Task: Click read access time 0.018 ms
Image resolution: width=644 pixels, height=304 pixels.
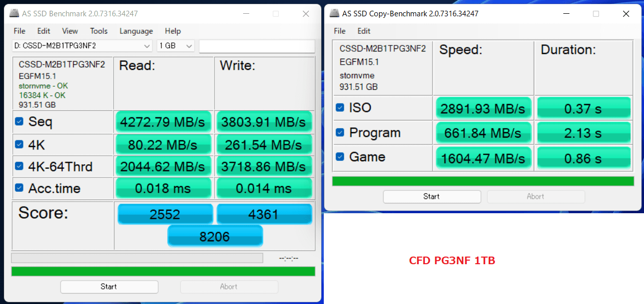Action: 163,188
